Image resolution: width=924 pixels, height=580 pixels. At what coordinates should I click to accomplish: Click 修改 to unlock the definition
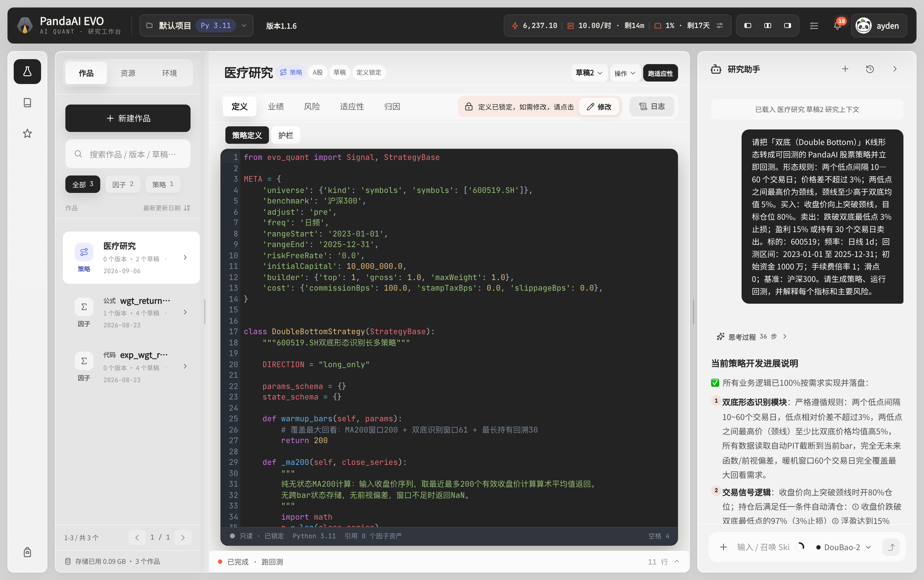point(599,107)
